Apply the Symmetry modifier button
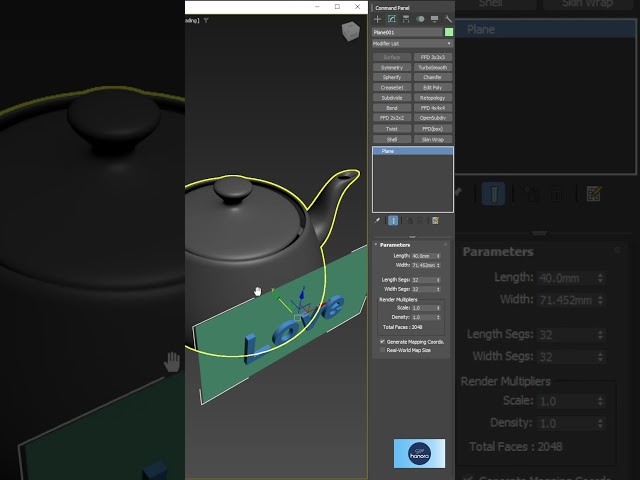 (392, 67)
